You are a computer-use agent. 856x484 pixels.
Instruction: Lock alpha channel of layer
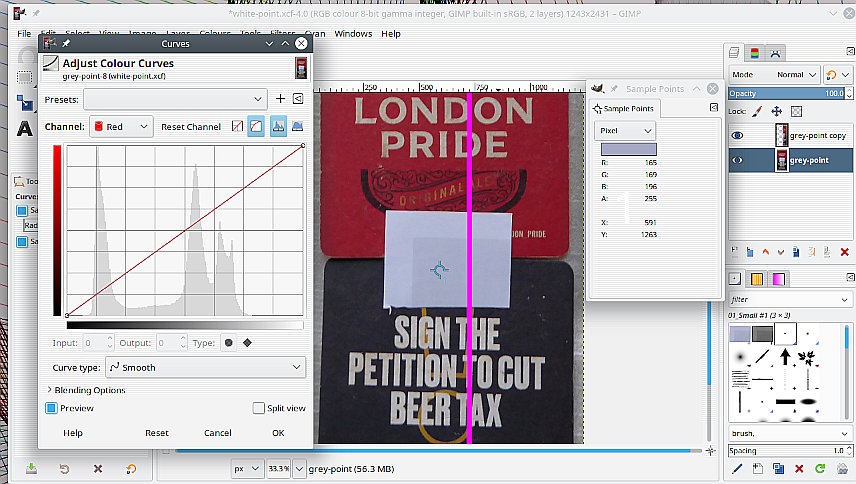796,111
